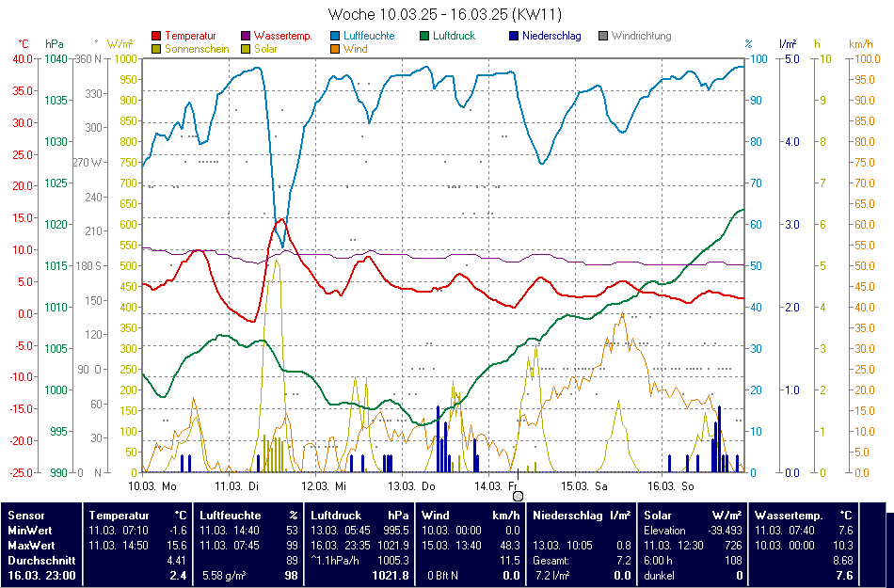Click the blue Luftfeuchte legend swatch

pyautogui.click(x=335, y=36)
